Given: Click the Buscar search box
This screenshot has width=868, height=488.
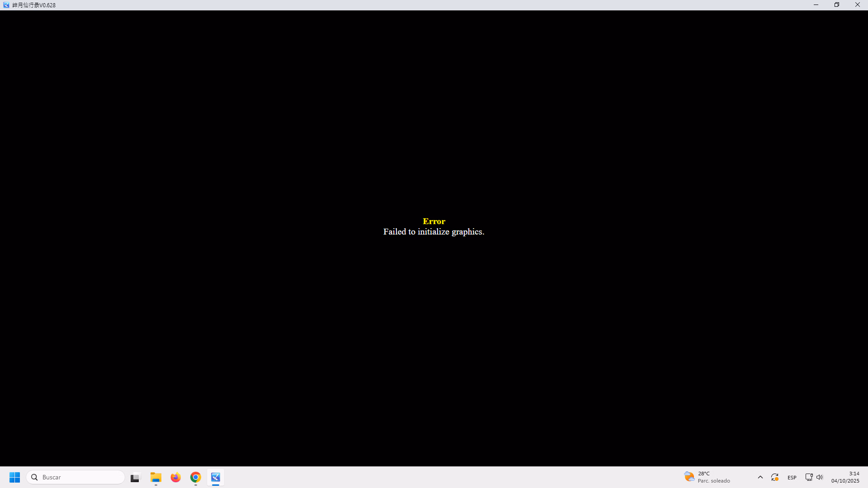Looking at the screenshot, I should (x=75, y=477).
